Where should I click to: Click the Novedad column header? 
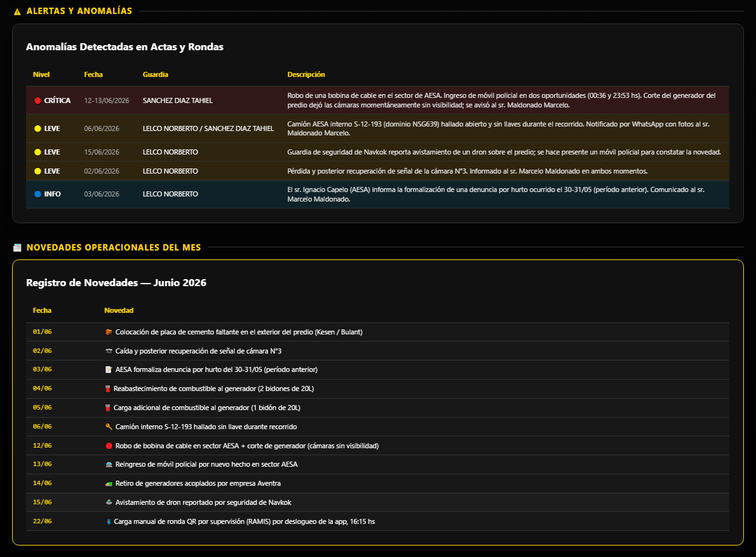click(119, 310)
